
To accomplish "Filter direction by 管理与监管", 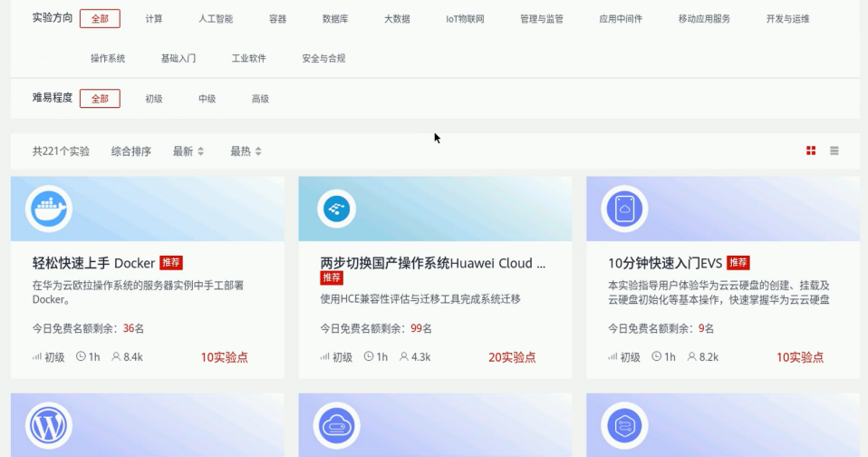I will [x=542, y=19].
